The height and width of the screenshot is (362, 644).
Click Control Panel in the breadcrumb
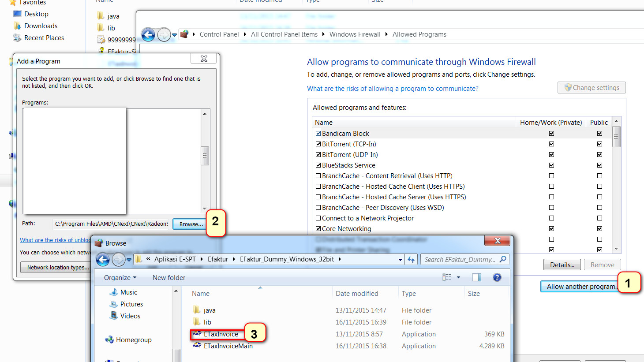[219, 34]
